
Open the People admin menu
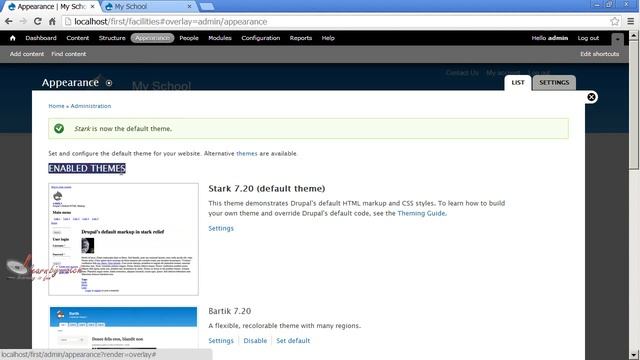[x=189, y=38]
